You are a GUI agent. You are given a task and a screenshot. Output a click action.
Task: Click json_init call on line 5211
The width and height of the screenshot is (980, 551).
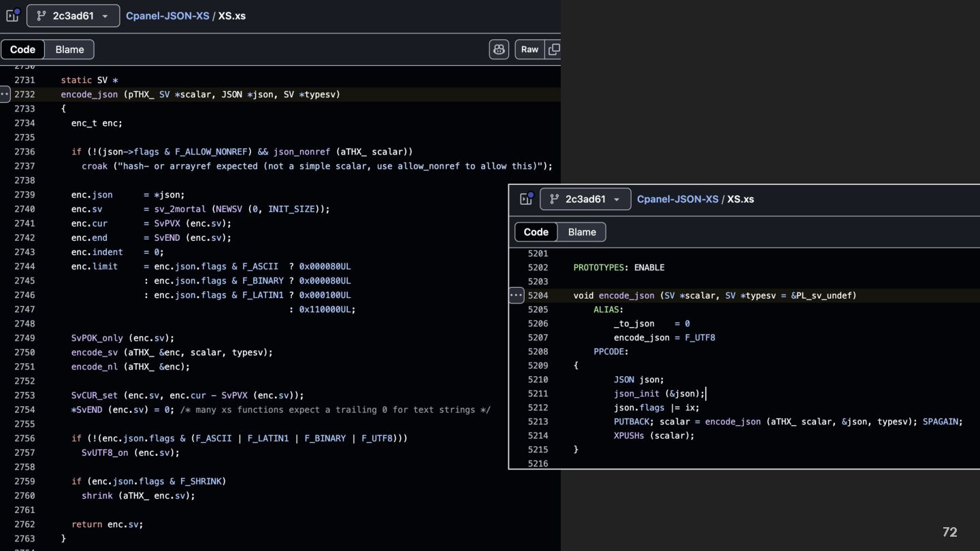point(636,394)
